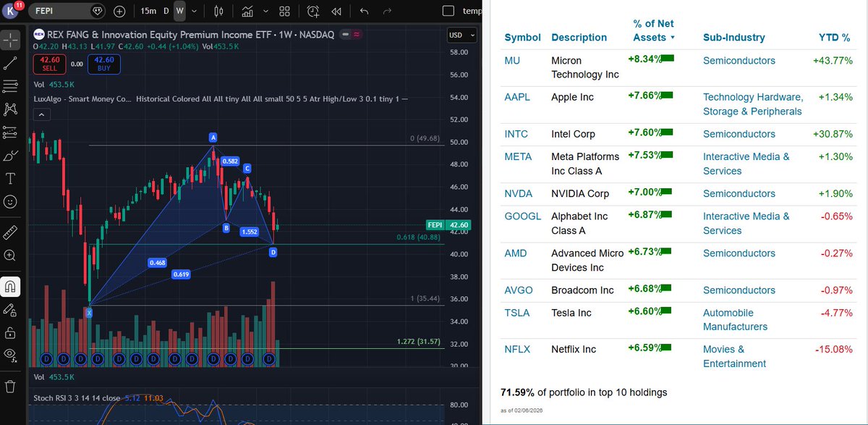
Task: Remove drawings with the trash icon
Action: click(10, 386)
